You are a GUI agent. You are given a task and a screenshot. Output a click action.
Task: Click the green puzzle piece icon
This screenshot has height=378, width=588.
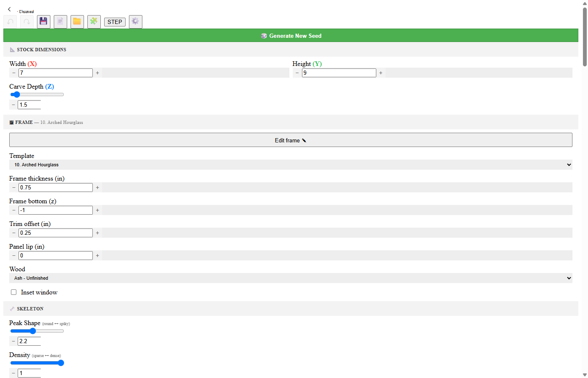tap(94, 21)
